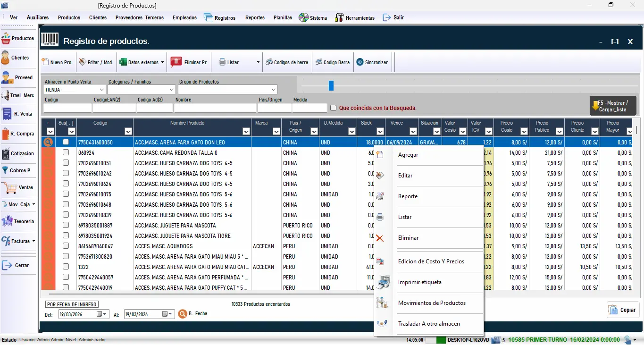Tick the checkbox on the ACC.MASC. AQUADOGS row
This screenshot has width=644, height=345.
(66, 246)
